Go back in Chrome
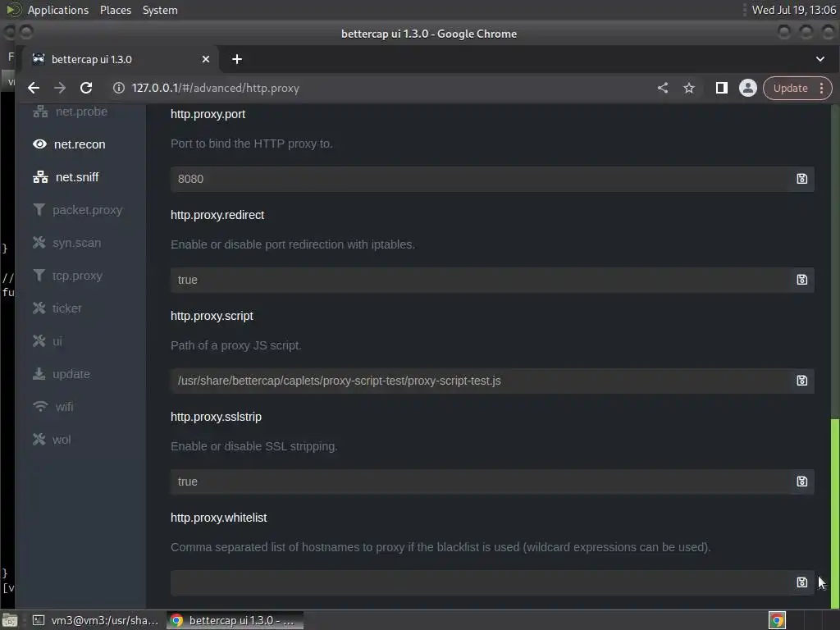The height and width of the screenshot is (630, 840). tap(33, 88)
